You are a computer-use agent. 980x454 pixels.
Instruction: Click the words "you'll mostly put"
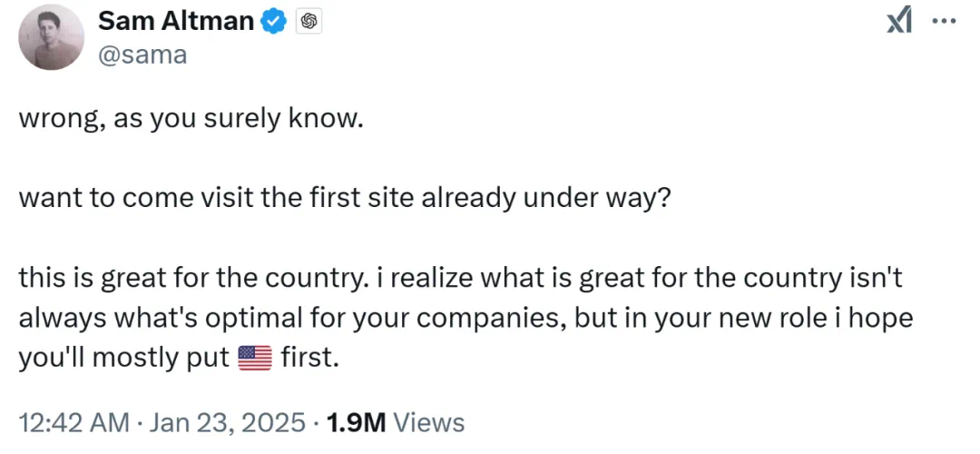[x=123, y=358]
